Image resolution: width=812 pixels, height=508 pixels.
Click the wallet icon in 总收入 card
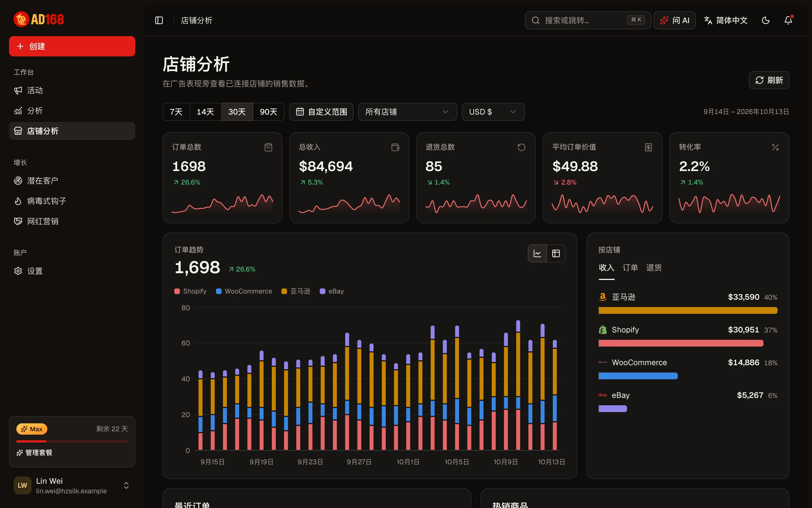pos(395,147)
